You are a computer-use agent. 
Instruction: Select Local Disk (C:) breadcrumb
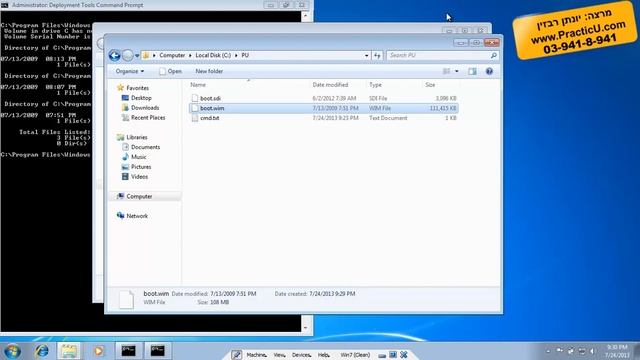pos(213,55)
